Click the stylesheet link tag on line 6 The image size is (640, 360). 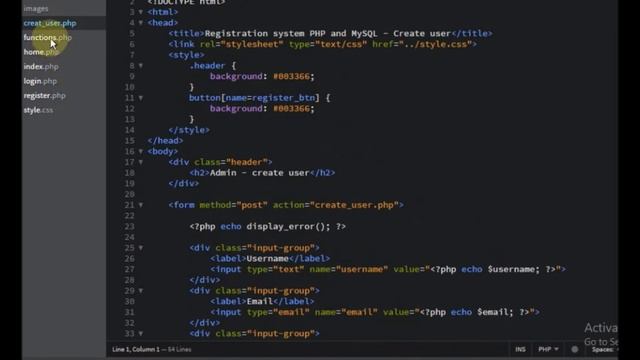coord(322,44)
